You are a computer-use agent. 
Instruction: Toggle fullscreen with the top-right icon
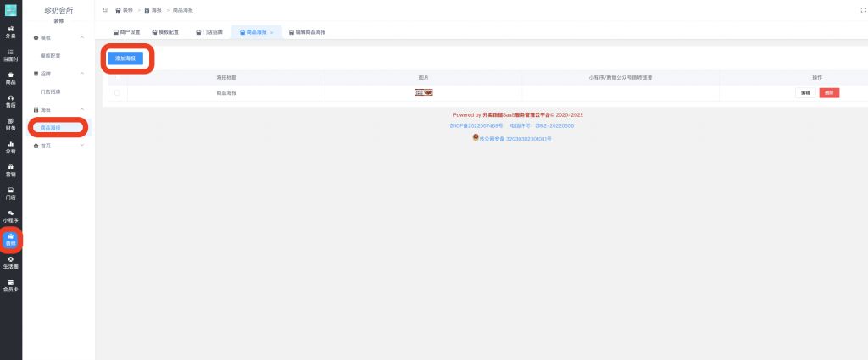pos(863,10)
